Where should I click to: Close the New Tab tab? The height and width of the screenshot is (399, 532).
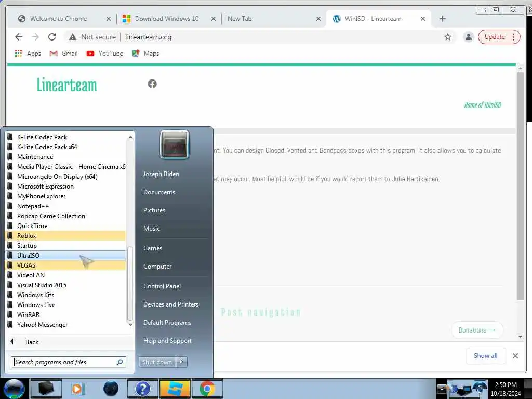318,19
